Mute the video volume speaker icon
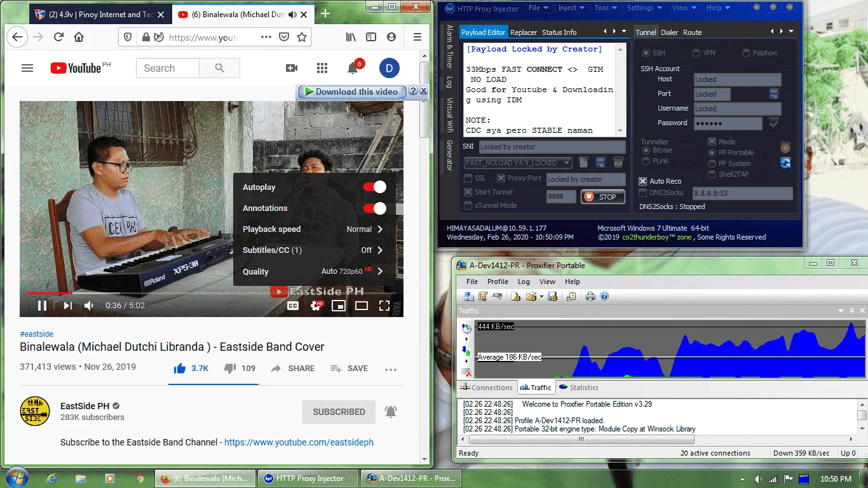 click(89, 306)
